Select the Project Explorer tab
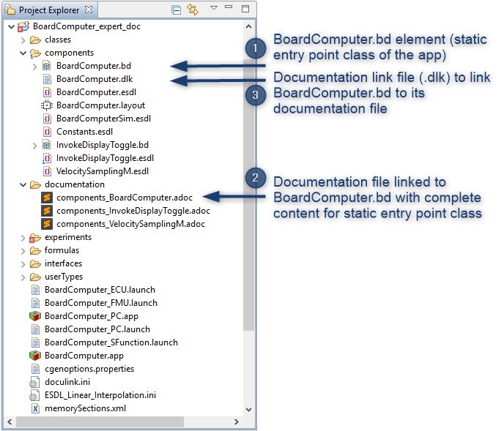Image resolution: width=504 pixels, height=431 pixels. 48,10
